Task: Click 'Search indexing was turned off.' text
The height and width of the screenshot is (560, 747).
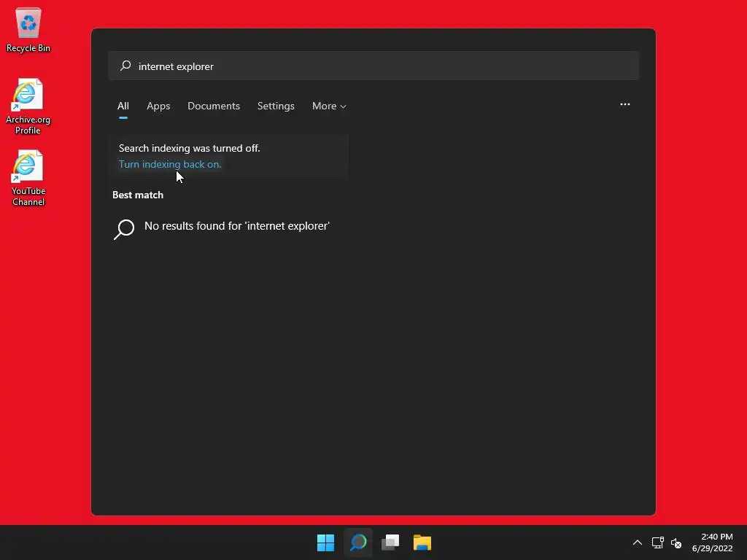Action: [189, 148]
